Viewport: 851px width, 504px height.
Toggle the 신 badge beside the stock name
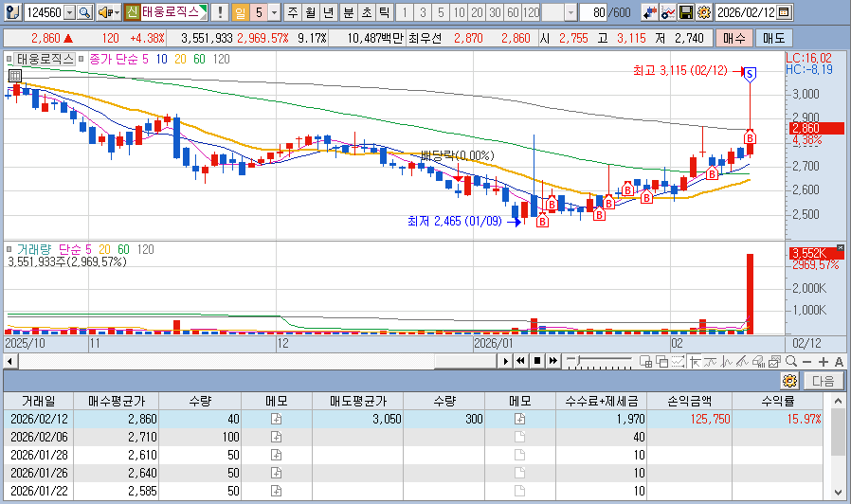[132, 12]
